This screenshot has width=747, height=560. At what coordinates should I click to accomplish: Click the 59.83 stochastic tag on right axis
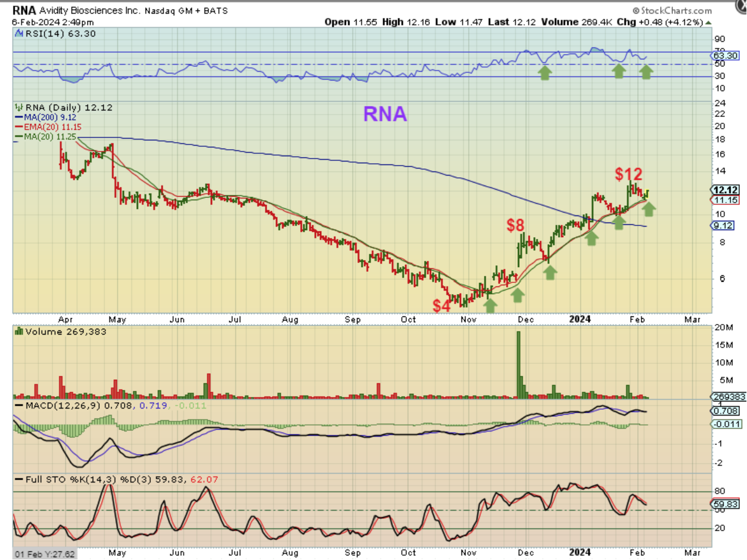coord(725,504)
